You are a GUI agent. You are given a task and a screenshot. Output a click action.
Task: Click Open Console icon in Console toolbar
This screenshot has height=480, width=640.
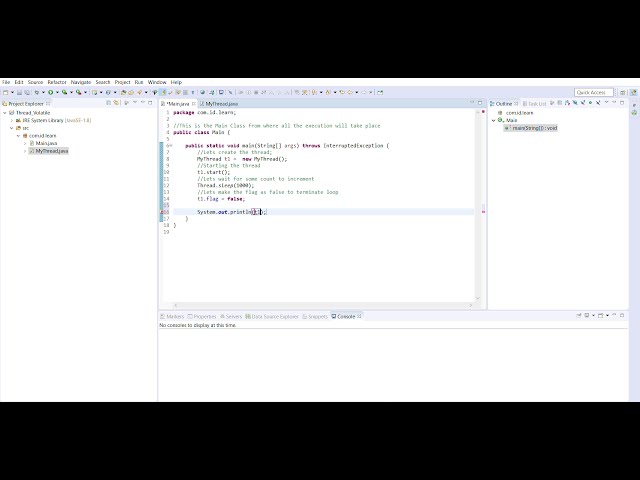tap(600, 316)
